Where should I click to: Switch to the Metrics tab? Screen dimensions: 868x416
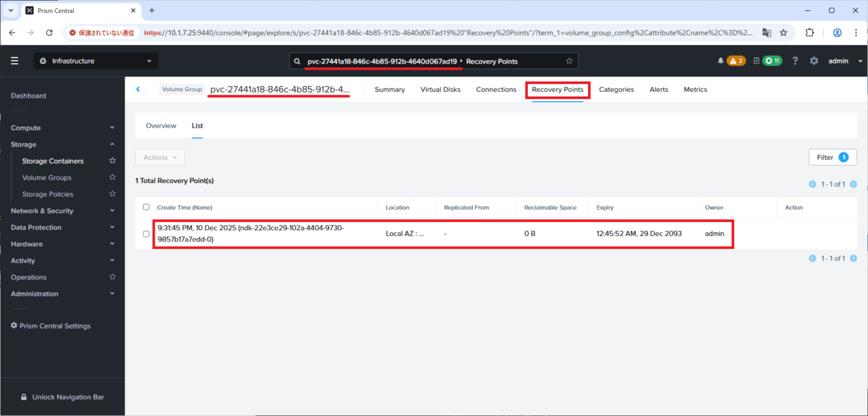[x=695, y=90]
